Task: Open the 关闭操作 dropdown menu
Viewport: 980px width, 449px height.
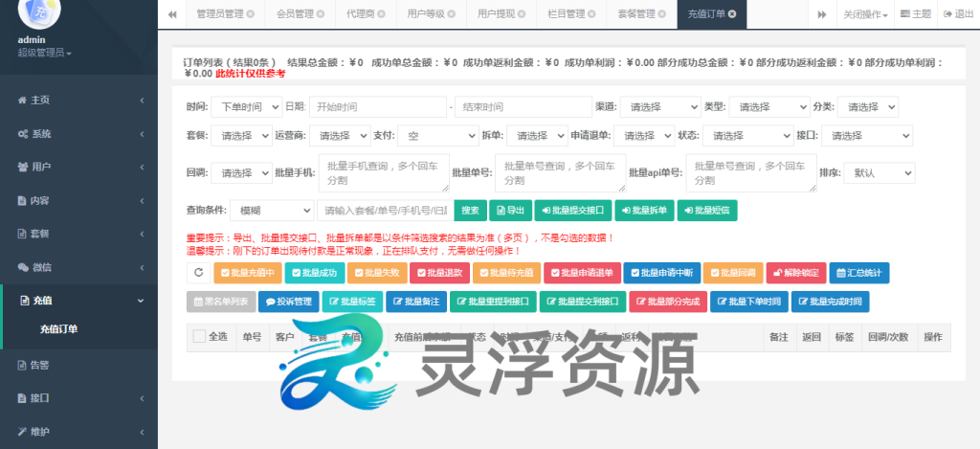Action: coord(865,13)
